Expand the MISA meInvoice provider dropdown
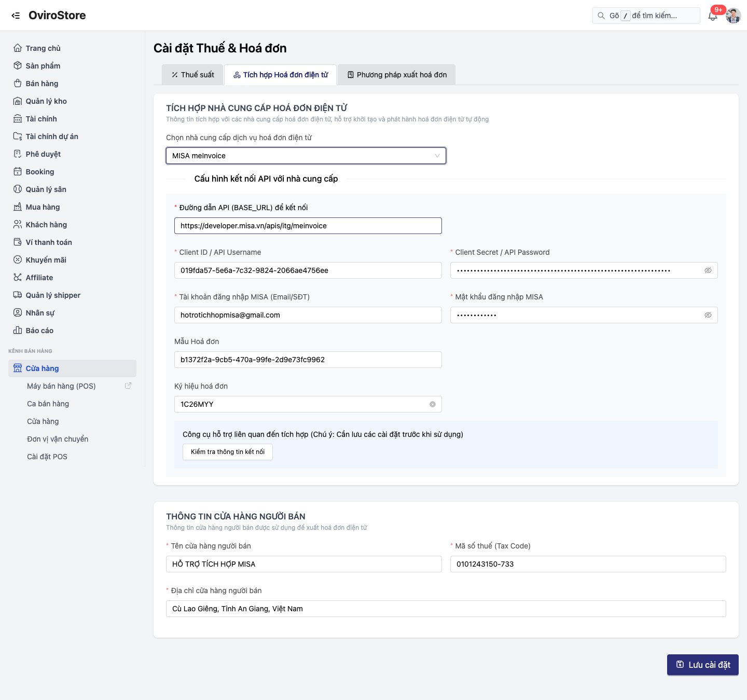747x700 pixels. [306, 156]
